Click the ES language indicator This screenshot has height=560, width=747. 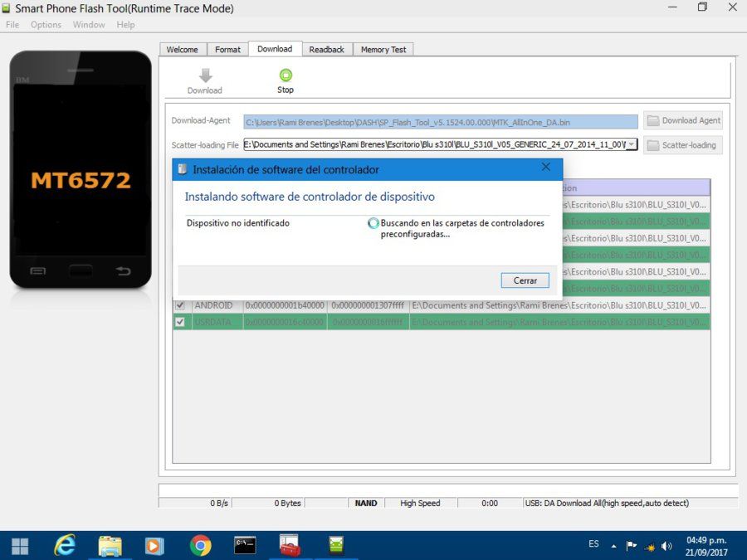coord(593,543)
